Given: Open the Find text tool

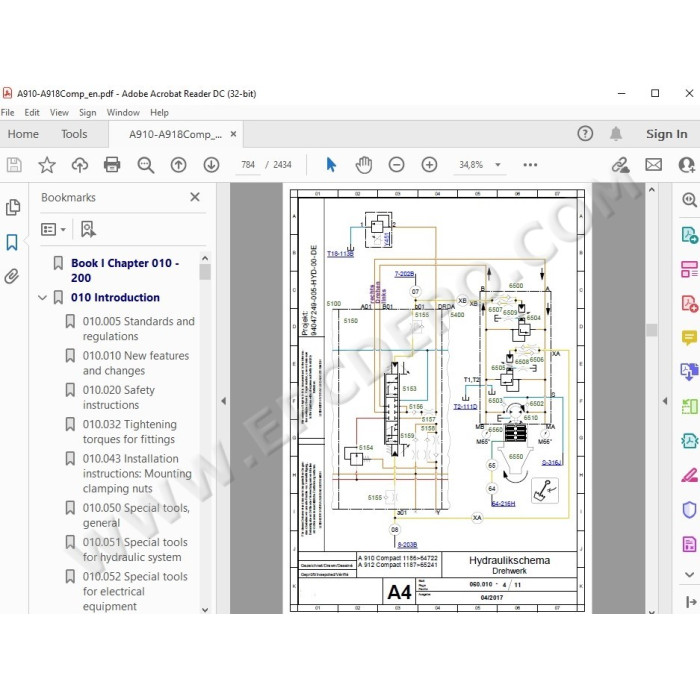Looking at the screenshot, I should tap(146, 165).
